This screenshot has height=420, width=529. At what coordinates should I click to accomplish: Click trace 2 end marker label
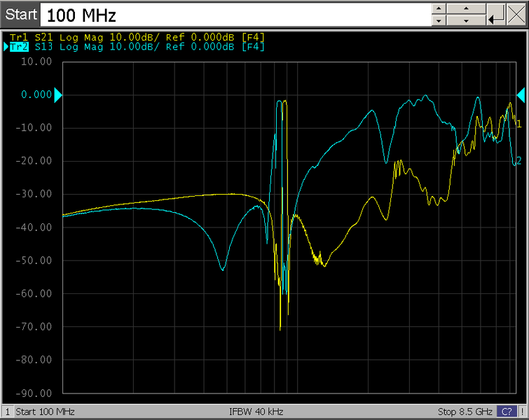click(x=518, y=160)
